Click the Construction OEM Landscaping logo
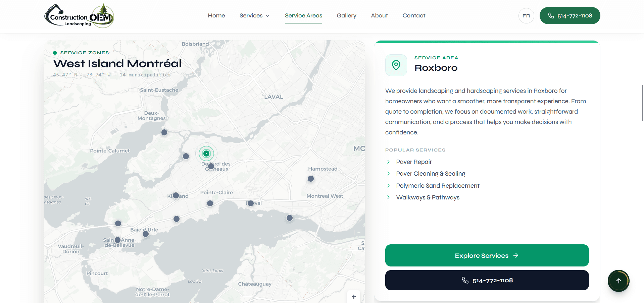The image size is (644, 303). click(x=79, y=16)
